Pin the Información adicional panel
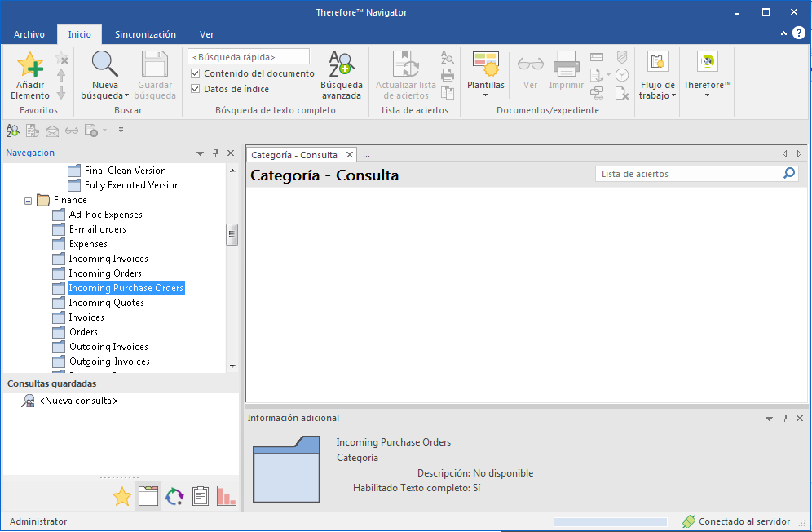Viewport: 812px width, 532px height. 784,418
